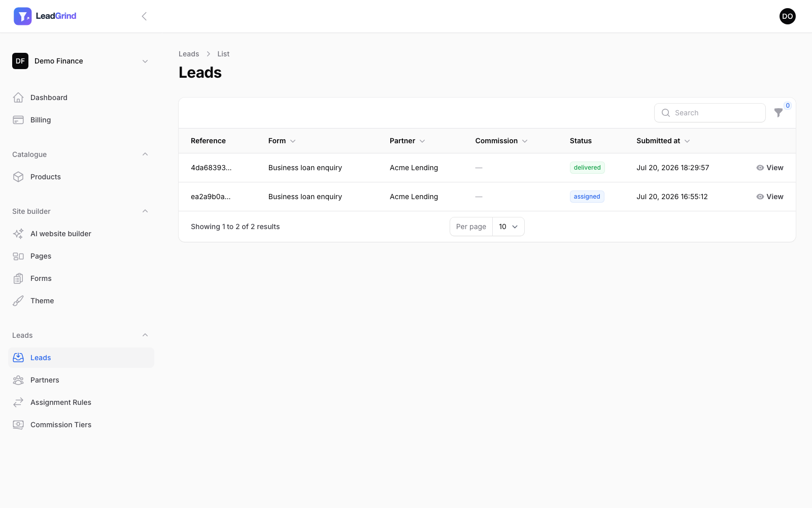Screen dimensions: 812x508
Task: Collapse the Leads sidebar group
Action: click(x=145, y=335)
